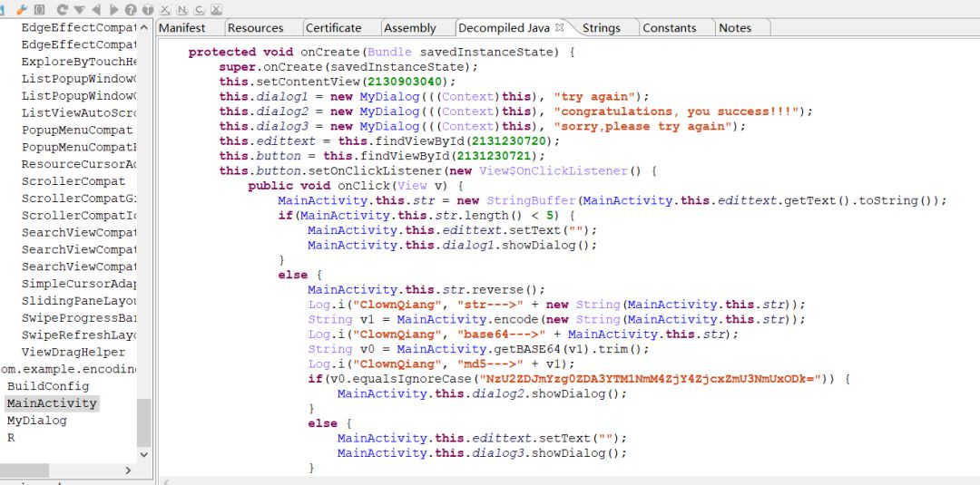Click the resource id 2131230720

507,141
